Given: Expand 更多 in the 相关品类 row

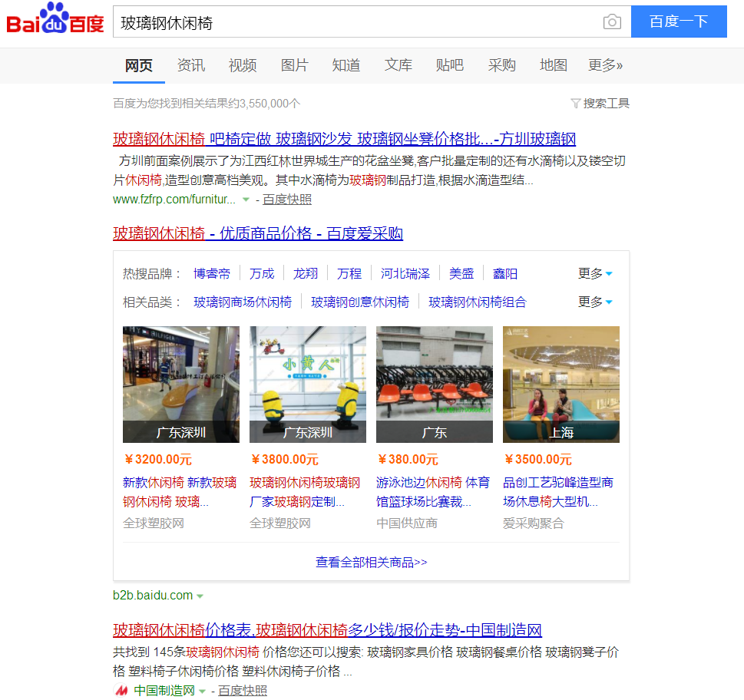Looking at the screenshot, I should coord(595,302).
